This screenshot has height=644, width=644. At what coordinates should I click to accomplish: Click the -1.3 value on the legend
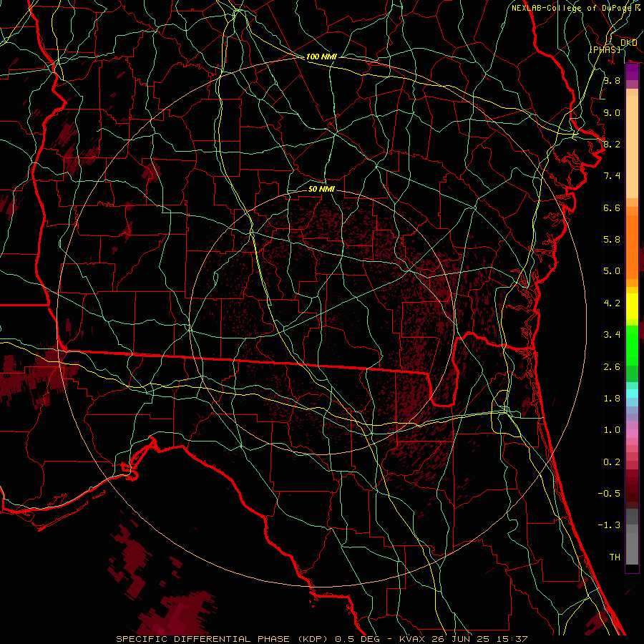pyautogui.click(x=609, y=525)
